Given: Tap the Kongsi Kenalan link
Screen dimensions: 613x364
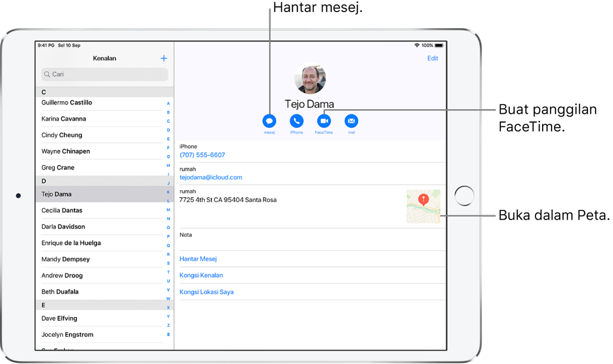Looking at the screenshot, I should point(201,276).
